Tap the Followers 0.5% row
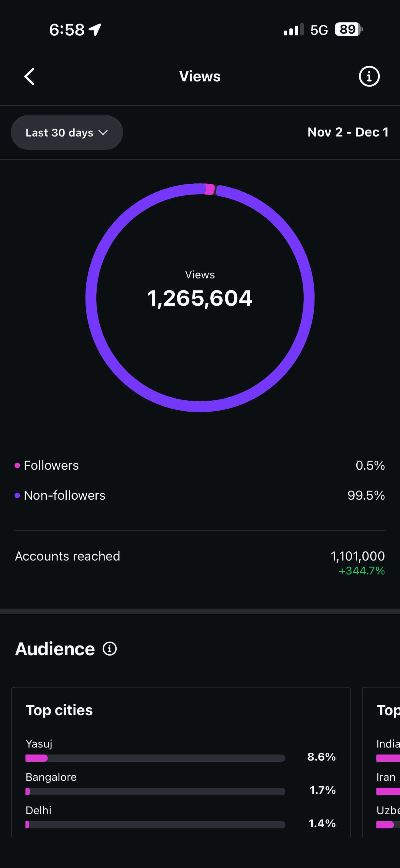The width and height of the screenshot is (400, 868). point(200,465)
